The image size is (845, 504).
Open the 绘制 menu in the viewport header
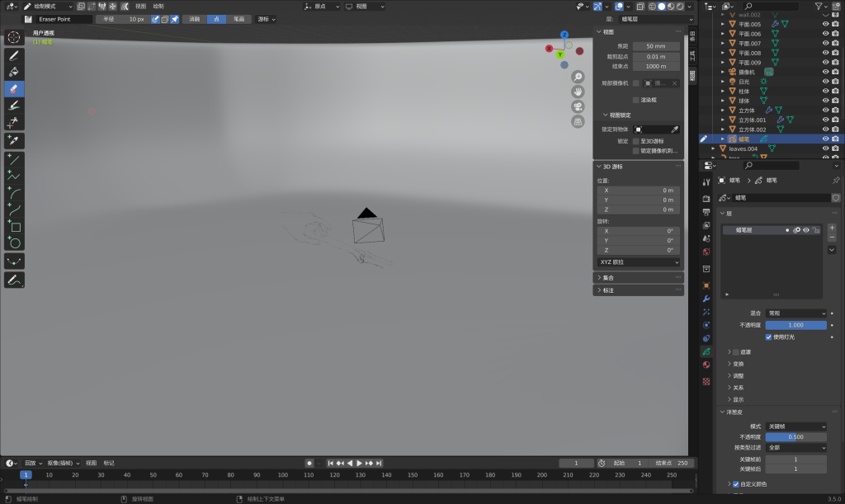click(x=158, y=6)
